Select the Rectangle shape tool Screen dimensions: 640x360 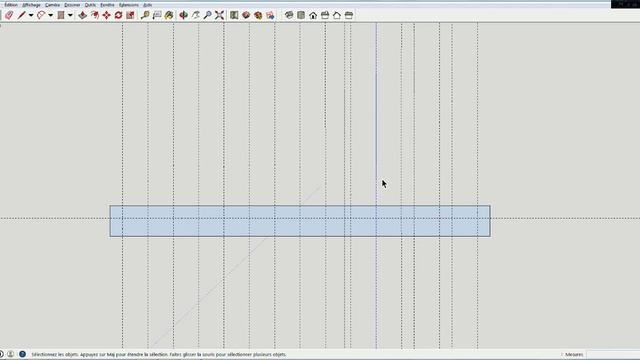pyautogui.click(x=61, y=15)
